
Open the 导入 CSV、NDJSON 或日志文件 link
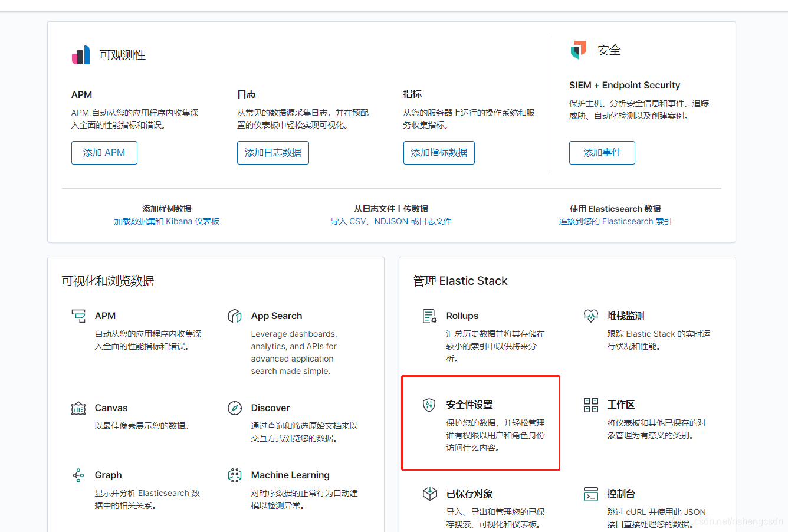(x=391, y=221)
